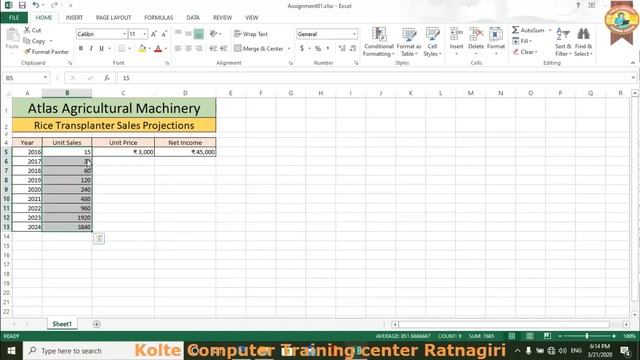Open Cell Styles gallery
This screenshot has height=360, width=640.
tap(432, 42)
